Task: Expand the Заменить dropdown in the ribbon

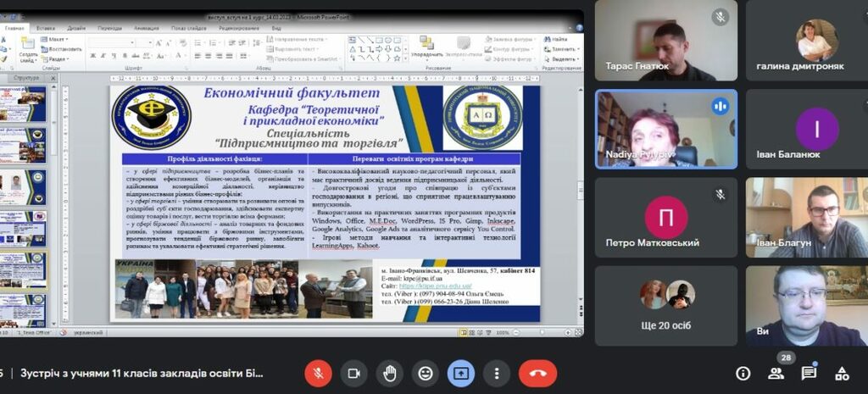Action: [x=559, y=49]
